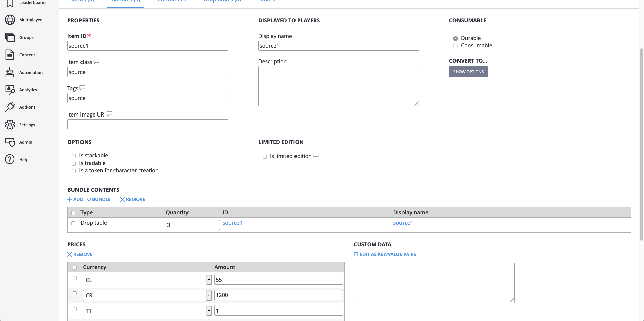Click inside the Custom Data text area

434,283
